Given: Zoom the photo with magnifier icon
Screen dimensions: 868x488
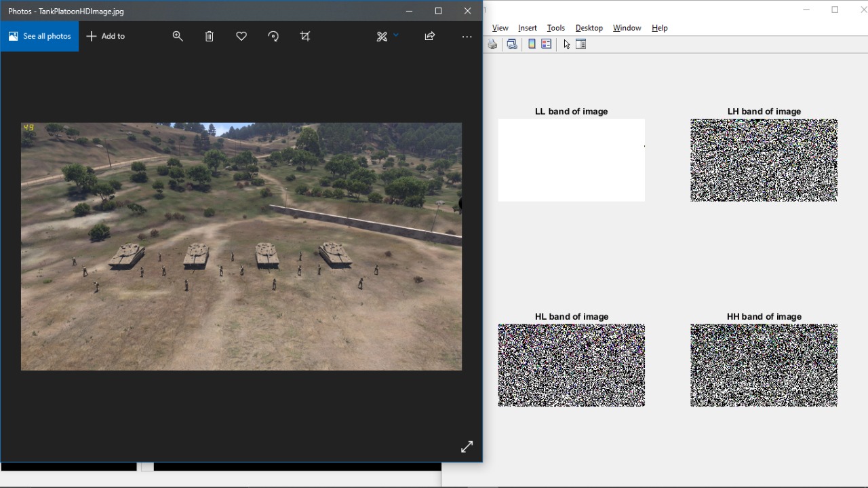Looking at the screenshot, I should (x=178, y=37).
